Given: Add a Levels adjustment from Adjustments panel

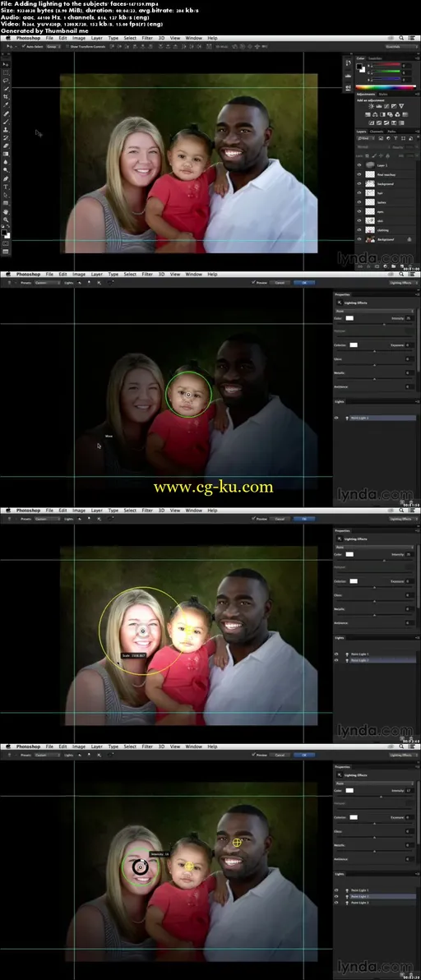Looking at the screenshot, I should [379, 106].
